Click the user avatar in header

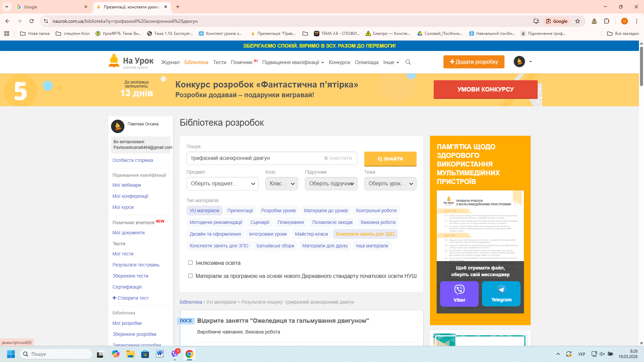(519, 62)
